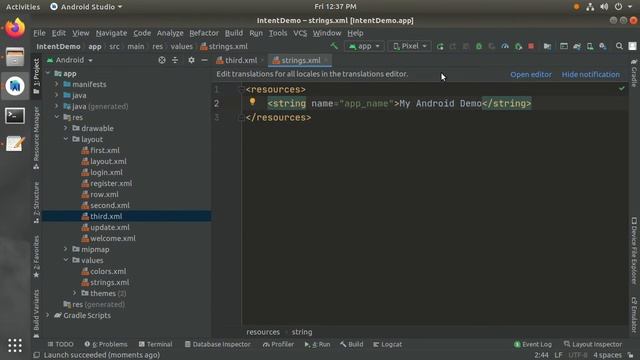Screen dimensions: 640x360
Task: Click the scroll-from-source target icon
Action: [x=162, y=60]
